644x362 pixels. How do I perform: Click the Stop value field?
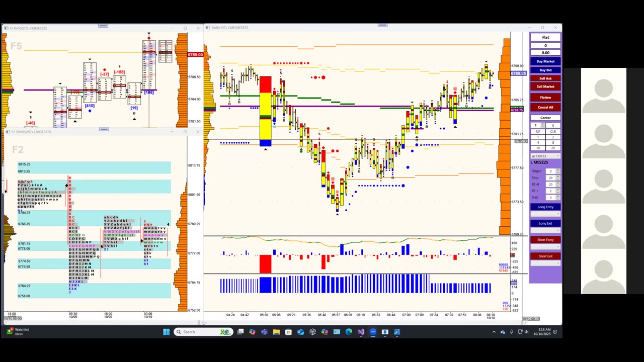pos(550,178)
